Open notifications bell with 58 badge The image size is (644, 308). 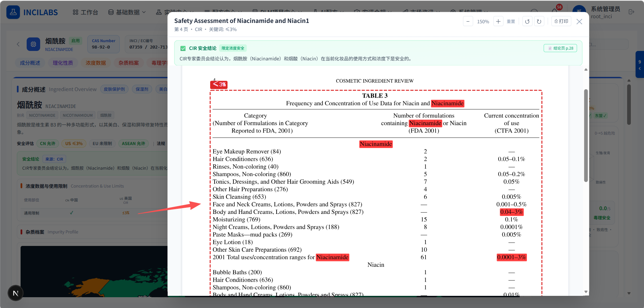[x=555, y=11]
